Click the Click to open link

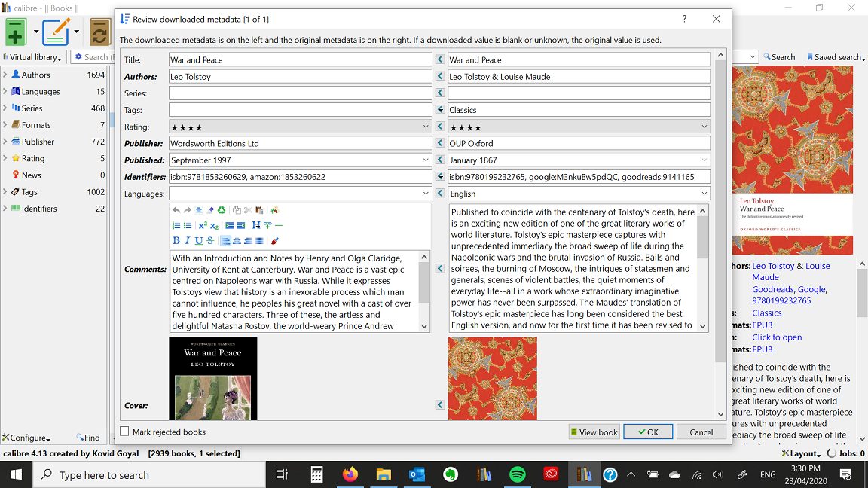pos(777,337)
